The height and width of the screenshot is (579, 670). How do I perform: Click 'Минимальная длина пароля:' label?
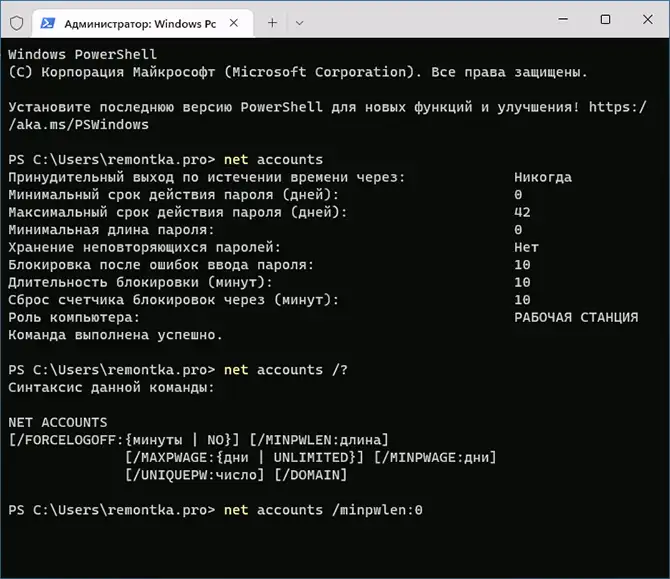point(111,230)
